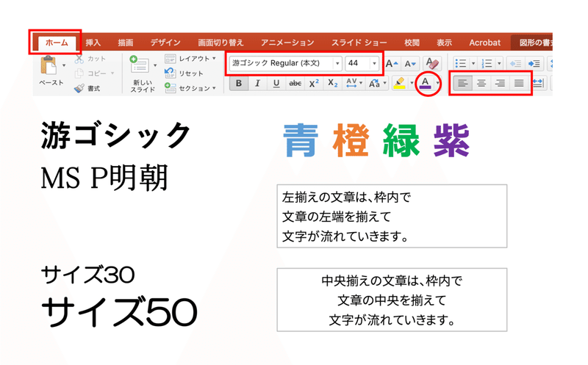Click the blue 青 character
This screenshot has height=365, width=588.
(x=301, y=140)
